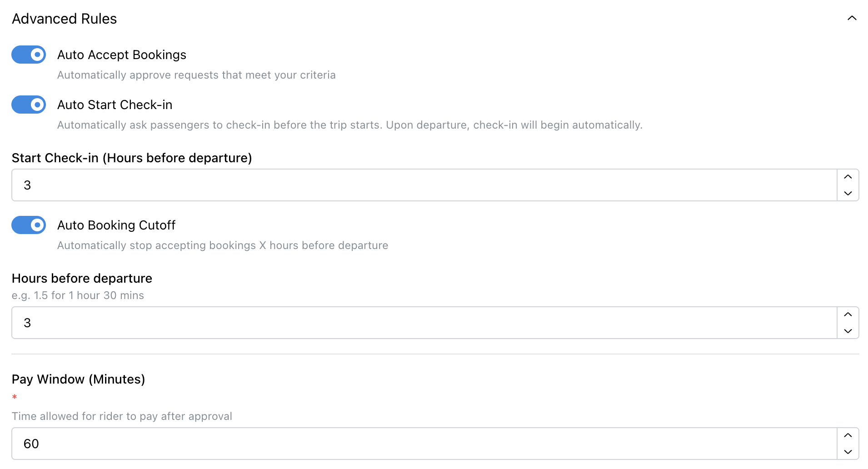Click the Auto Booking Cutoff label

point(116,225)
